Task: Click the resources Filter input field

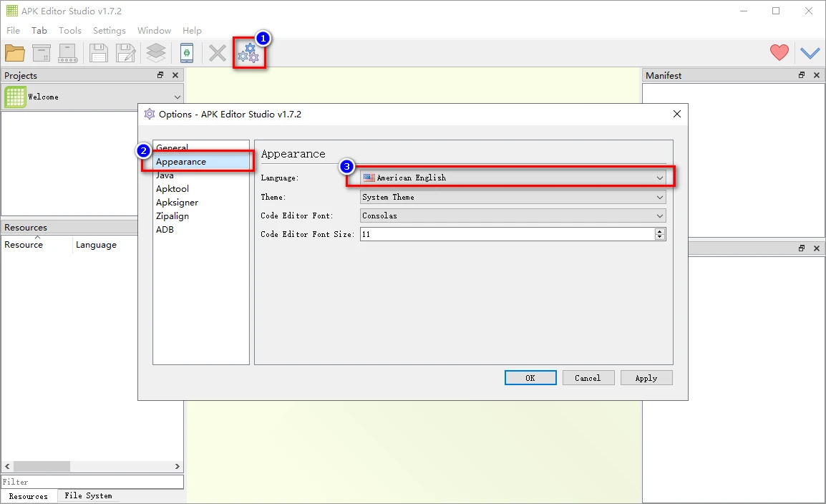Action: (92, 482)
